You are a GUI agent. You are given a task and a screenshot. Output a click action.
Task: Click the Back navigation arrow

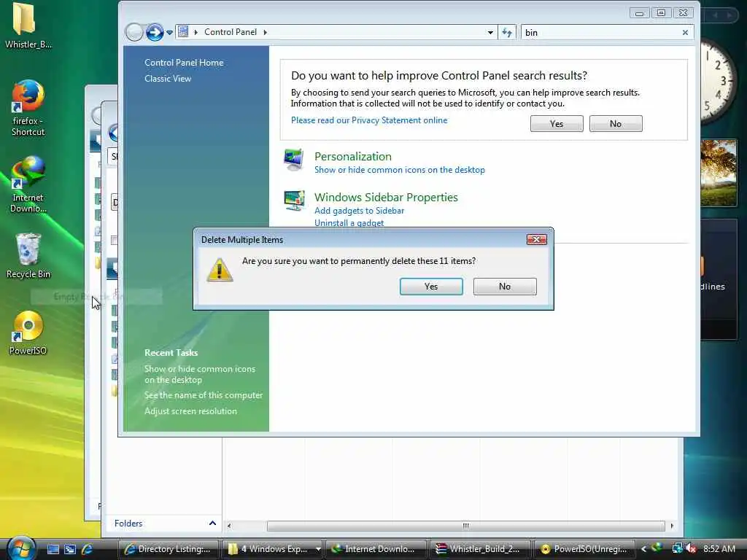[134, 32]
